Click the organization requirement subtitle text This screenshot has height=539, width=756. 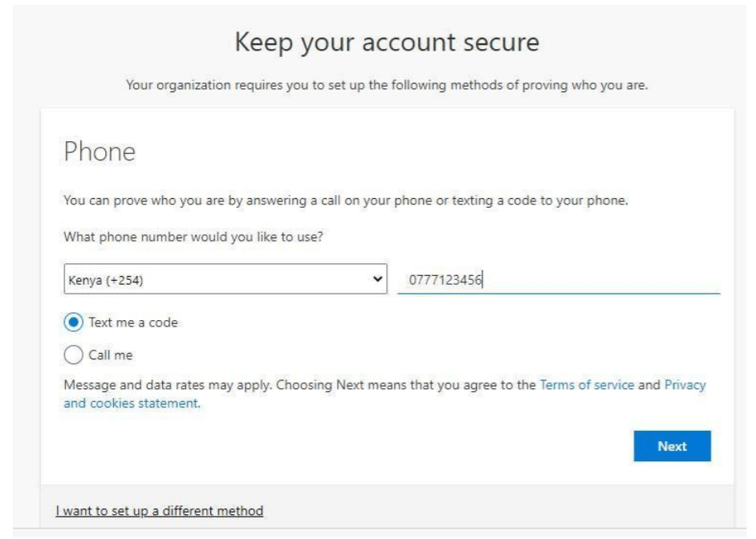pos(387,86)
